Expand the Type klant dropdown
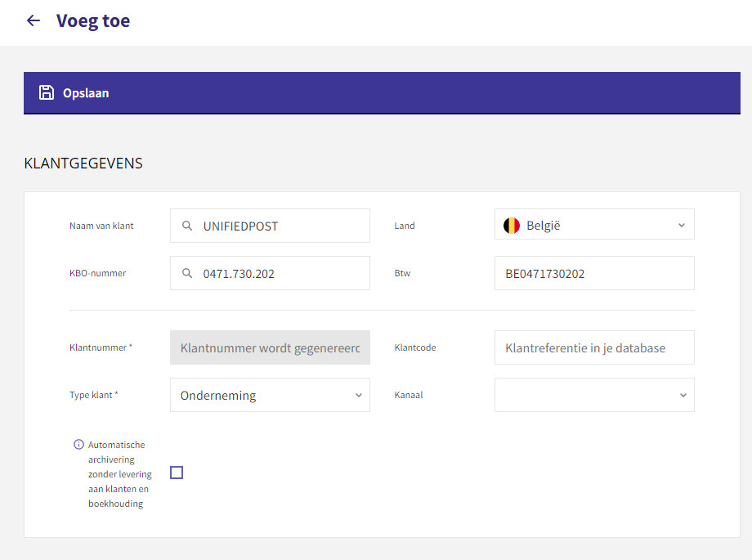This screenshot has width=752, height=560. pyautogui.click(x=270, y=395)
